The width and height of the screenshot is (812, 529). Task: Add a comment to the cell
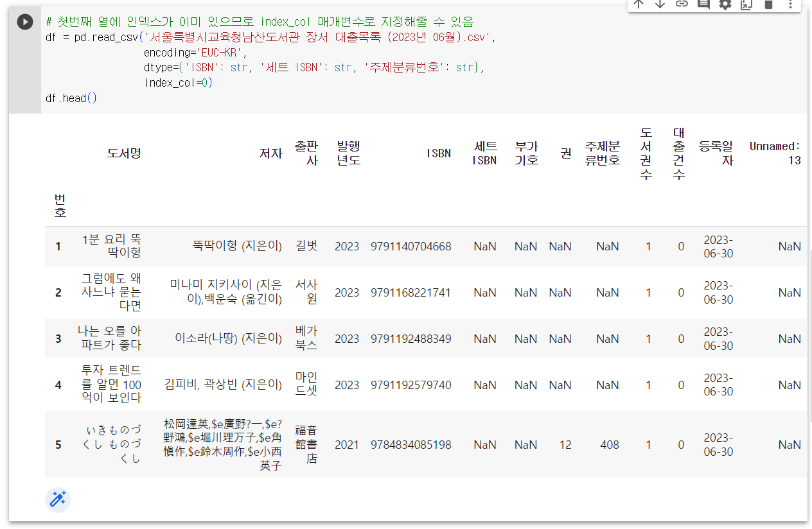pos(703,4)
